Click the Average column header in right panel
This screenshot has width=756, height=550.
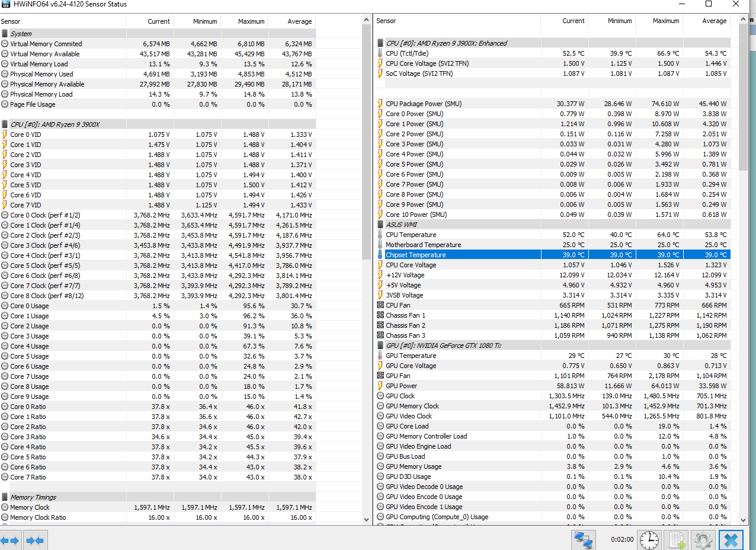706,21
